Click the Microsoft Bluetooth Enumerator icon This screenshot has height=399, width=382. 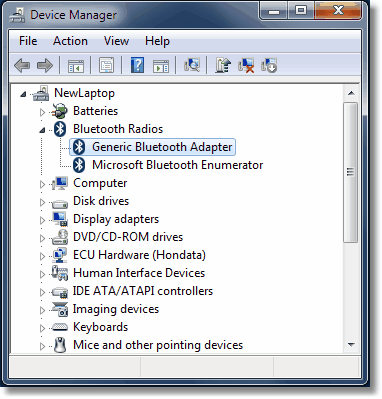79,165
